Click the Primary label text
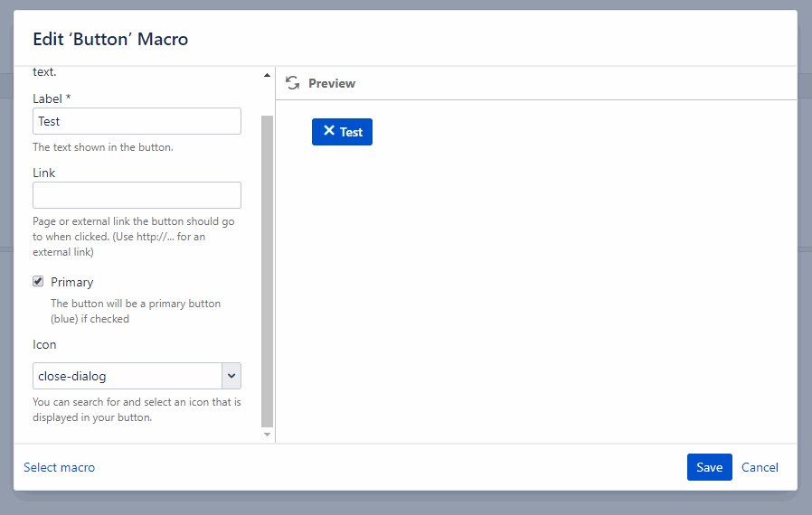This screenshot has height=515, width=812. point(72,282)
